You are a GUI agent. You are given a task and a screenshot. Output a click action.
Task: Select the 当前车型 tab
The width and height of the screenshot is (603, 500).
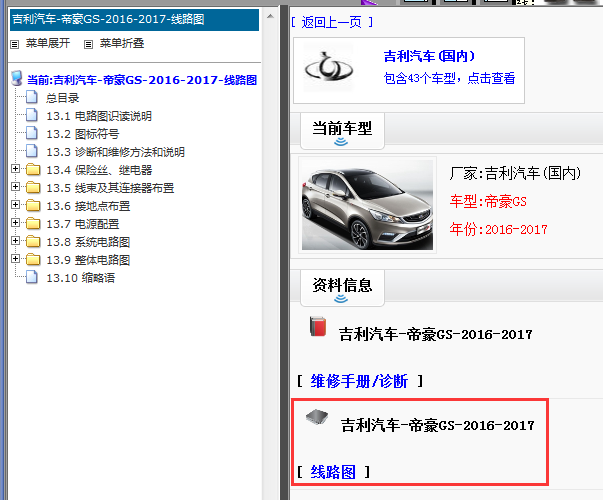(x=342, y=131)
